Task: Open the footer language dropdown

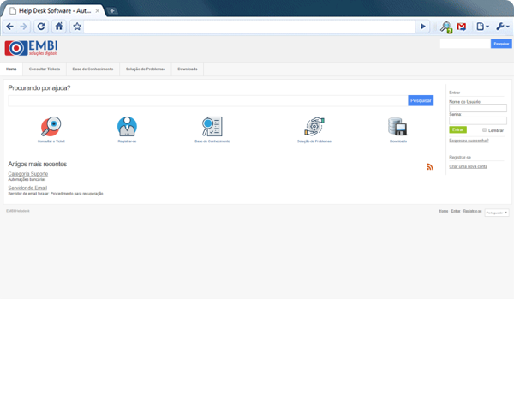Action: [x=497, y=213]
